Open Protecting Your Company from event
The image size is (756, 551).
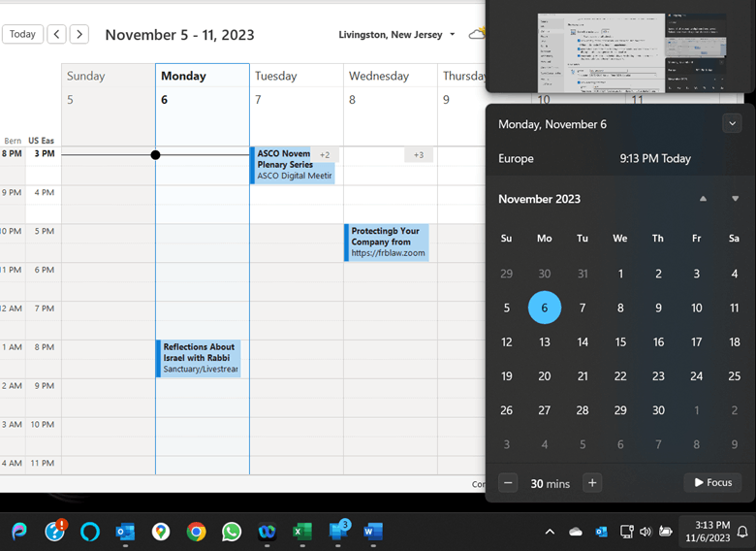tap(387, 243)
